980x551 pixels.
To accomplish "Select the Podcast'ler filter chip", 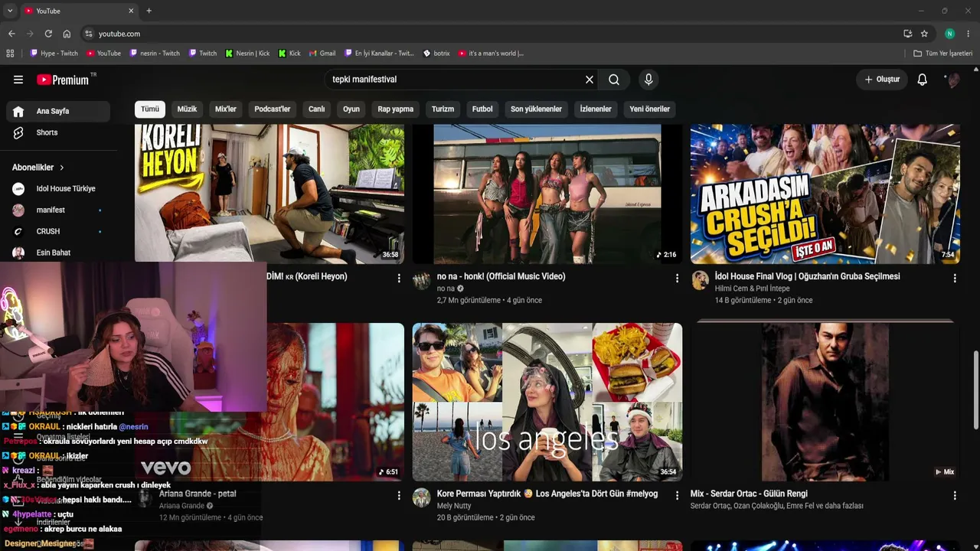I will click(273, 109).
